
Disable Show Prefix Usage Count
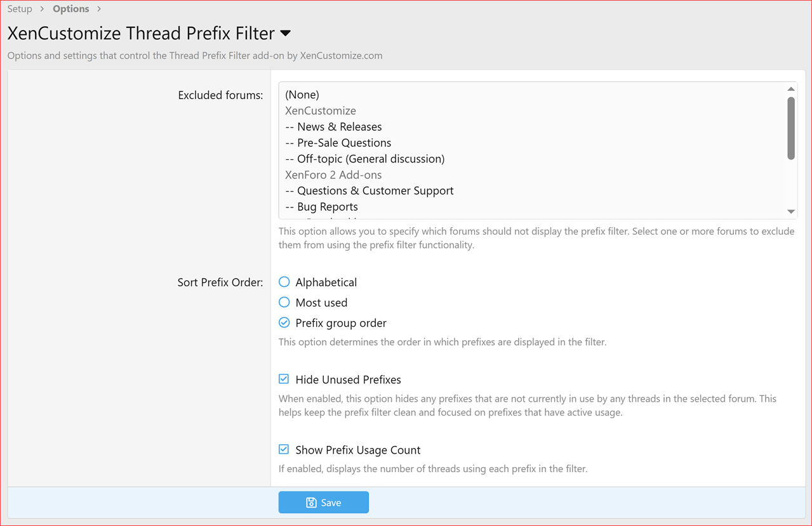point(283,449)
